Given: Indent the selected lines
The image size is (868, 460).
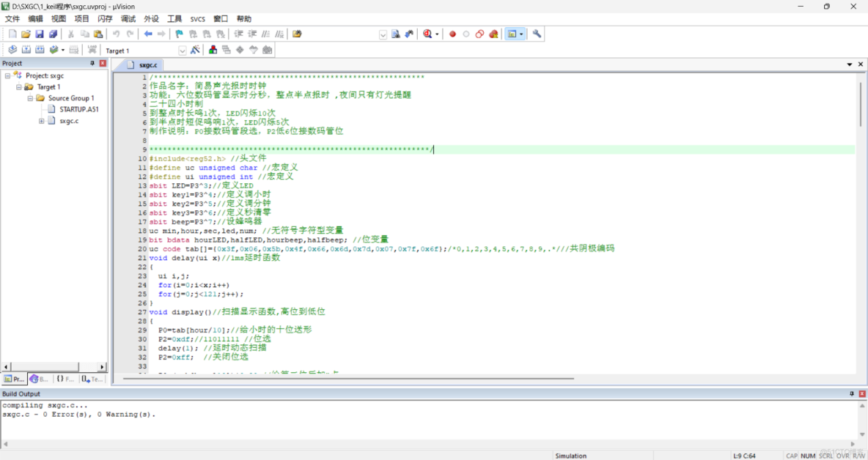Looking at the screenshot, I should pyautogui.click(x=238, y=34).
